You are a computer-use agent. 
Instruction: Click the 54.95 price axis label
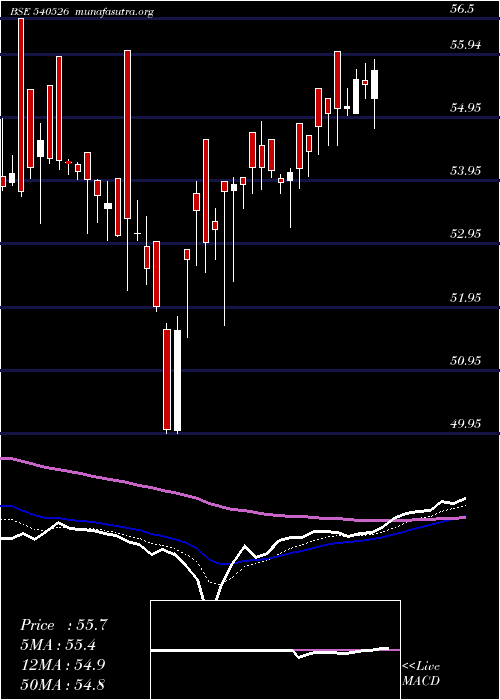[x=465, y=107]
